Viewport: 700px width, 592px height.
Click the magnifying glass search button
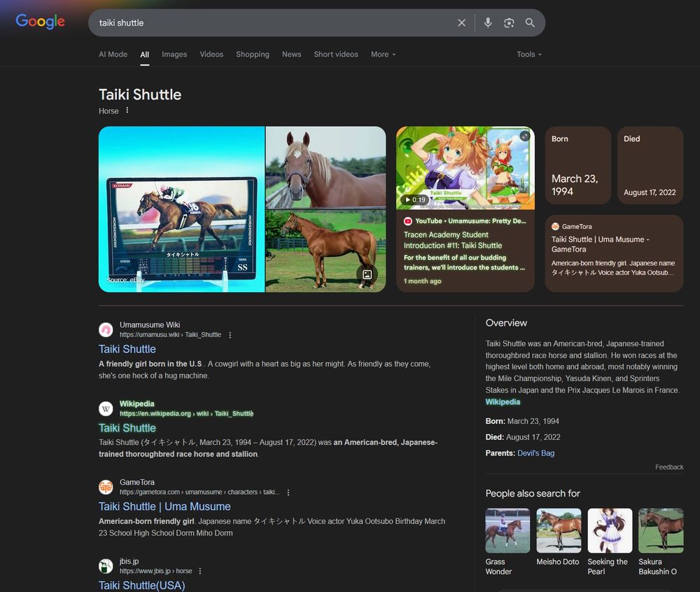[530, 23]
